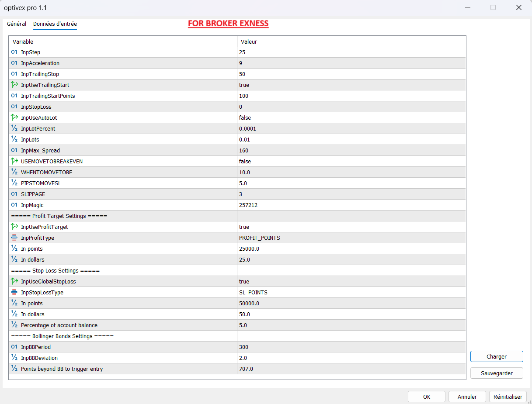The height and width of the screenshot is (404, 532).
Task: Click the boolean arrow icon beside InpUseProfitTarget
Action: [14, 227]
